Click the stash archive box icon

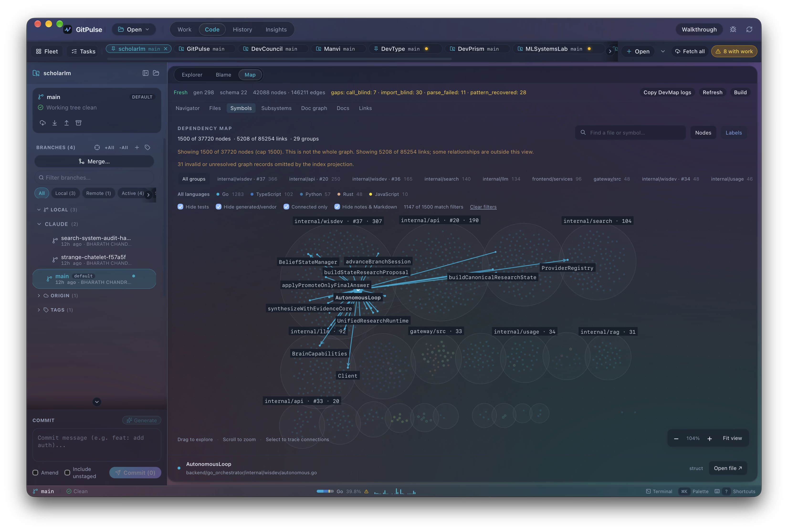[x=78, y=123]
